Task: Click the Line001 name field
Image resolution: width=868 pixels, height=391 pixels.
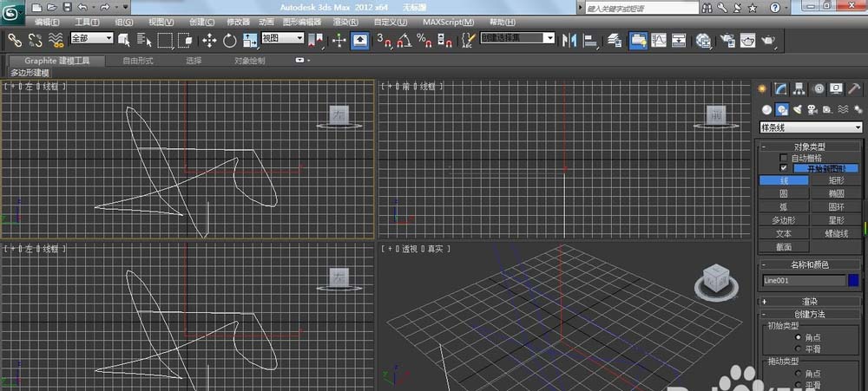Action: pyautogui.click(x=803, y=280)
